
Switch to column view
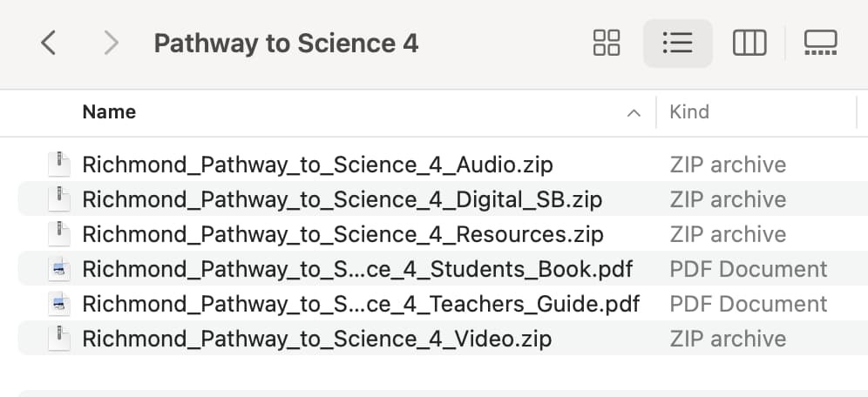pos(749,44)
